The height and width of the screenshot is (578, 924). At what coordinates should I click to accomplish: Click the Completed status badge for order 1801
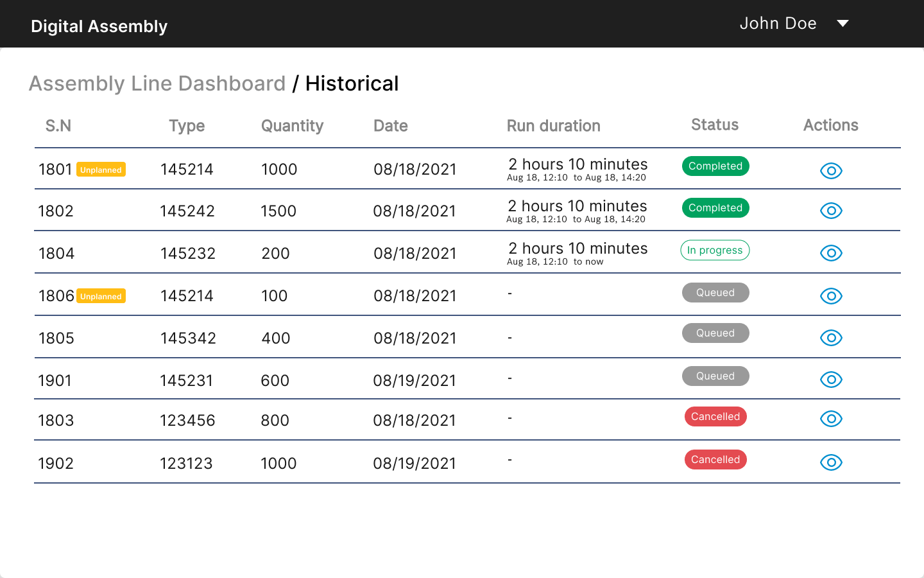(715, 166)
